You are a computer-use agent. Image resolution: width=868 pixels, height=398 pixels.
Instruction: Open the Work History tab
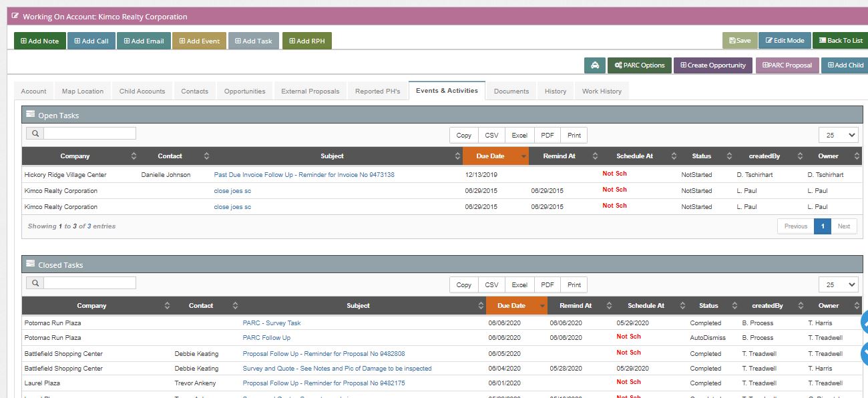pyautogui.click(x=602, y=91)
